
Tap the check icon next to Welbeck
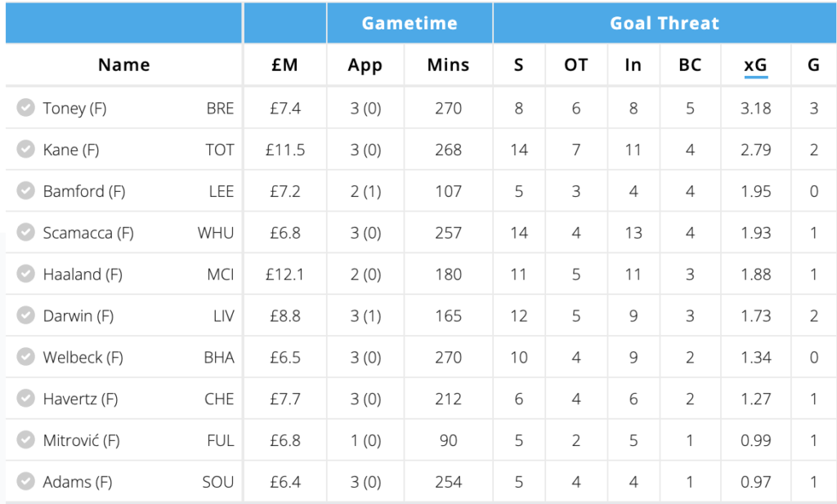pyautogui.click(x=26, y=357)
